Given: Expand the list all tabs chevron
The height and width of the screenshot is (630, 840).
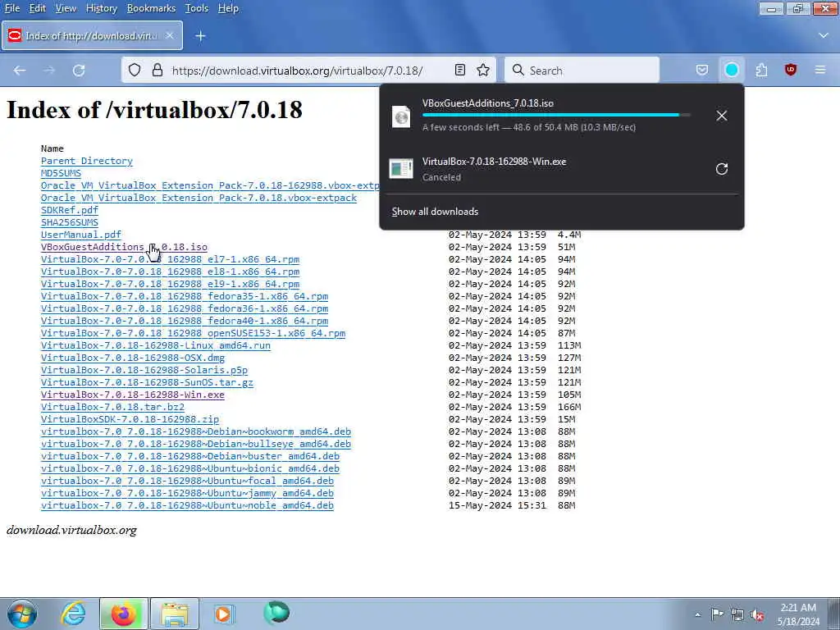Looking at the screenshot, I should [824, 35].
